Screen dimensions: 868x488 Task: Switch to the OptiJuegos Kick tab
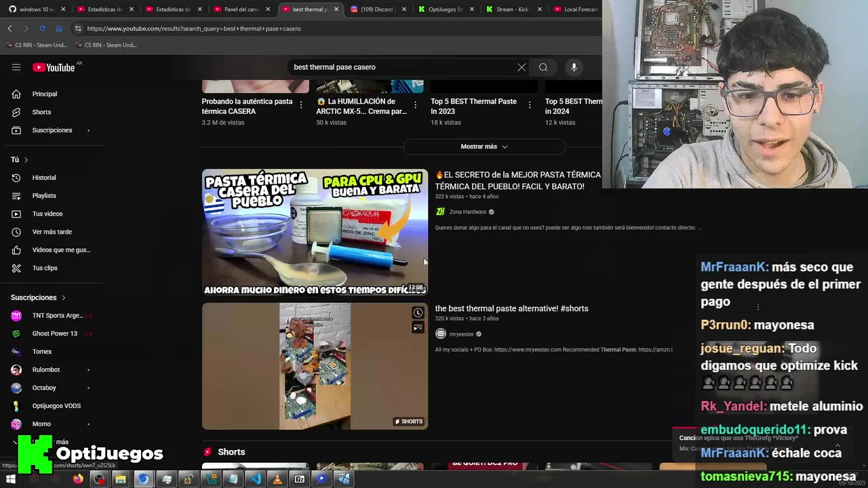tap(446, 9)
